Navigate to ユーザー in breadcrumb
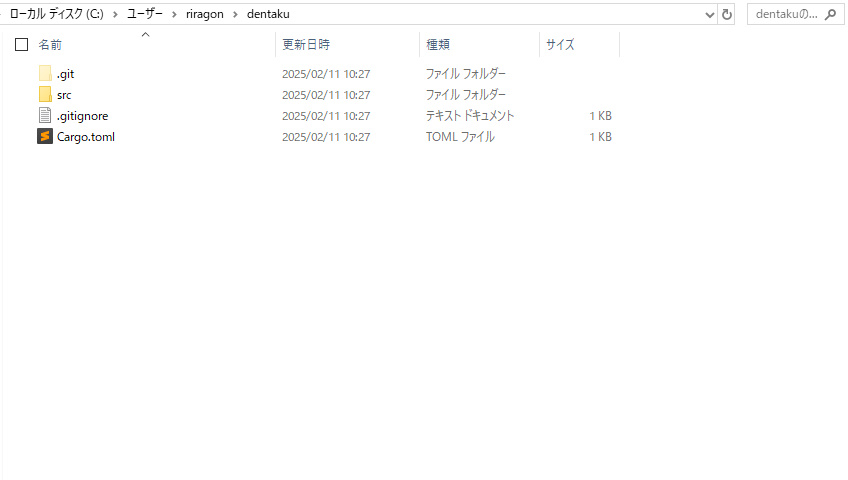The height and width of the screenshot is (480, 848). coord(145,14)
